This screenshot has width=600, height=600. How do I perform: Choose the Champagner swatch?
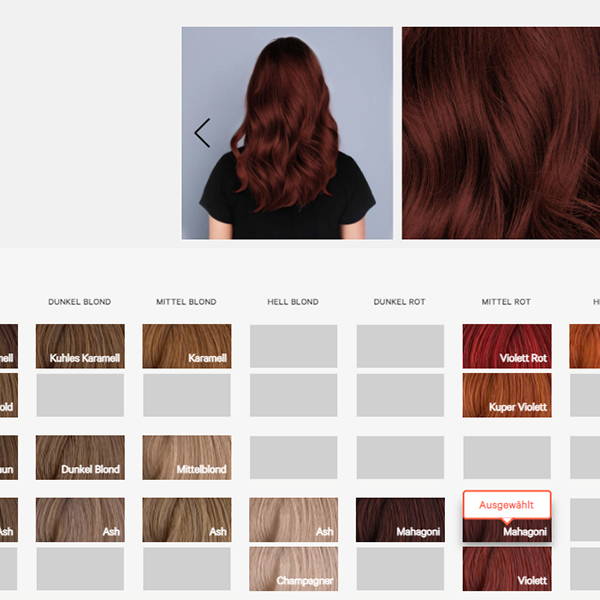(293, 569)
